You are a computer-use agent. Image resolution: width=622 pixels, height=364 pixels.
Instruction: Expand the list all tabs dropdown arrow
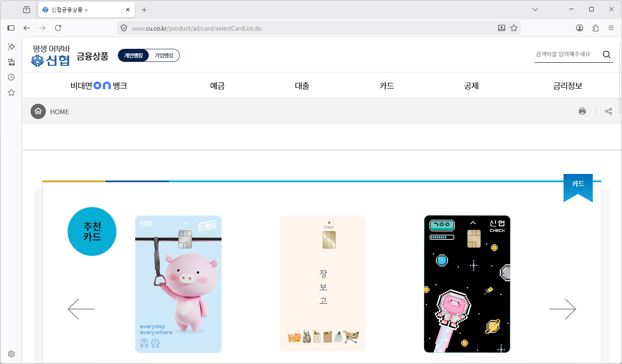tap(535, 10)
